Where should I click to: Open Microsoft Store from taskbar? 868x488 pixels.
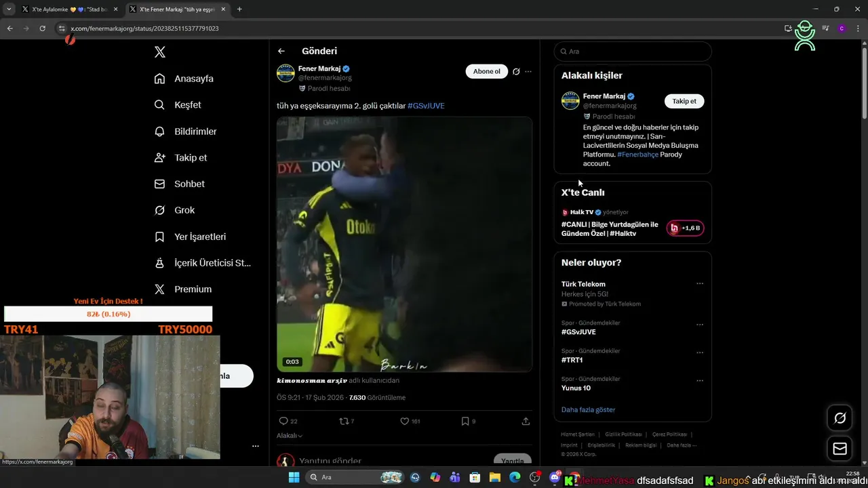click(475, 478)
